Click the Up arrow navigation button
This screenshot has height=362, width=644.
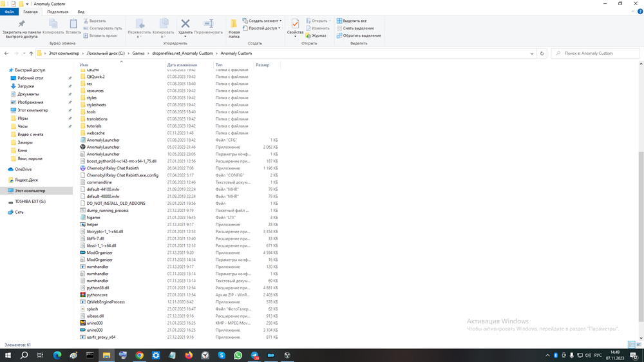click(31, 53)
